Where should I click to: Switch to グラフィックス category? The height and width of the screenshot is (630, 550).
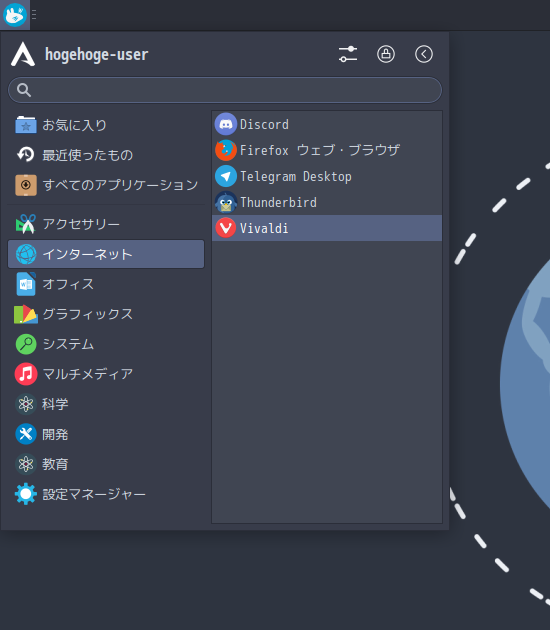[x=106, y=314]
